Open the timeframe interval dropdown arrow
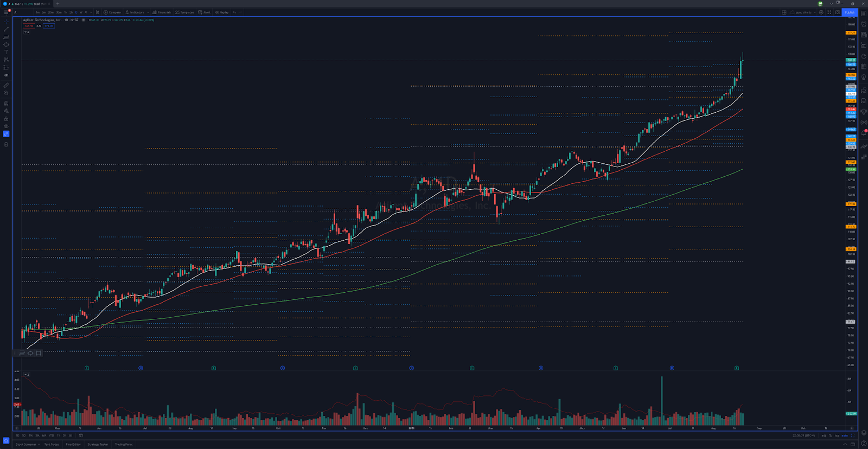The height and width of the screenshot is (449, 868). (x=91, y=12)
